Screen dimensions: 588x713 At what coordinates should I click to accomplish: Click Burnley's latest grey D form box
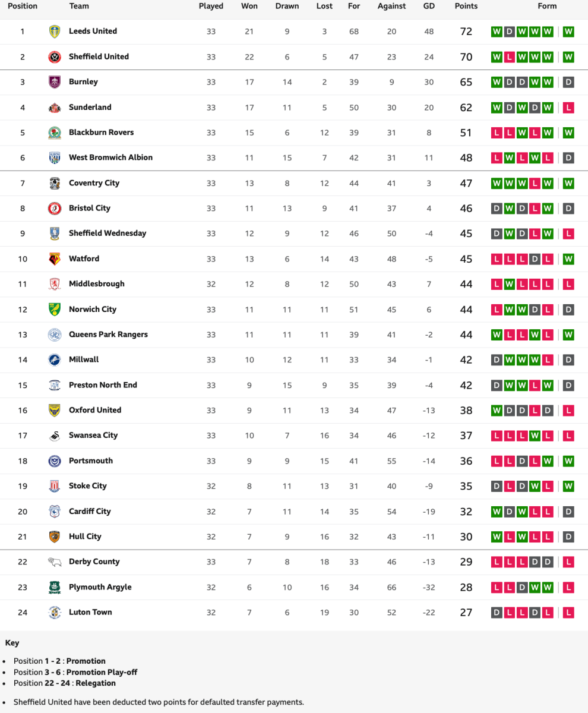(x=568, y=82)
